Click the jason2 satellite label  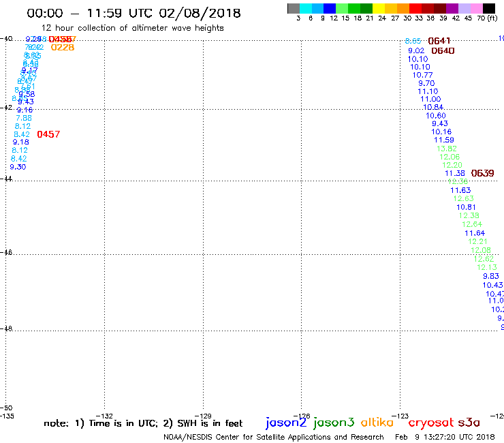(x=286, y=423)
